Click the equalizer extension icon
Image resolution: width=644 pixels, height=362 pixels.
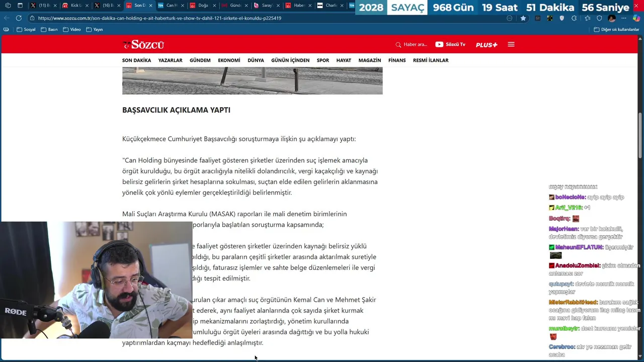(x=537, y=18)
